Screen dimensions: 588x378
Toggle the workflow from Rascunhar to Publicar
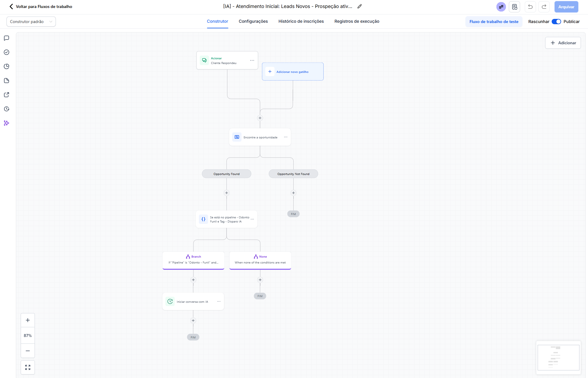click(x=556, y=21)
